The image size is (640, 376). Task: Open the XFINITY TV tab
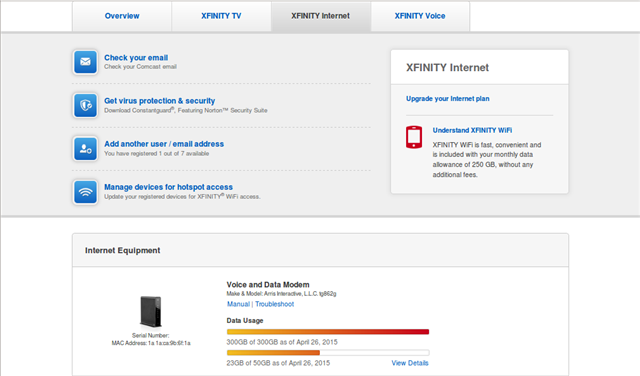[x=221, y=16]
